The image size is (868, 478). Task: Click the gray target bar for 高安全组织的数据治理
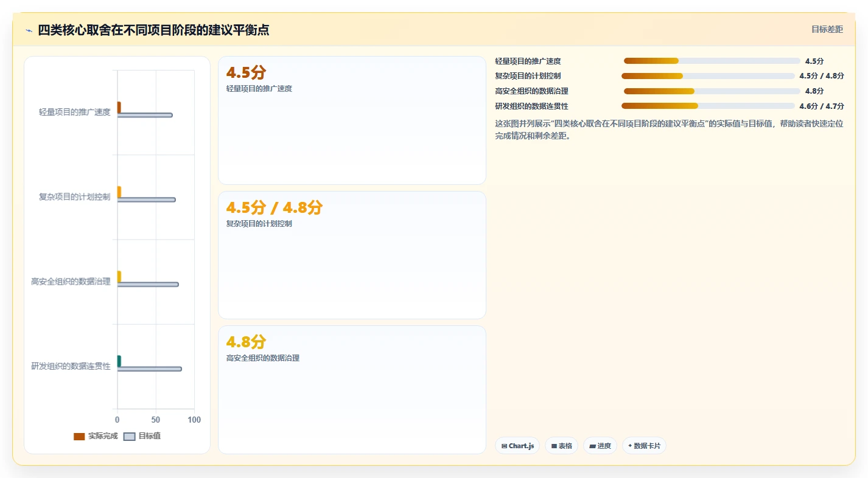148,284
